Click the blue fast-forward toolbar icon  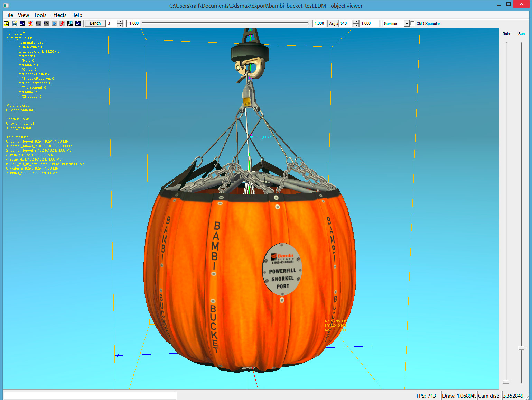[54, 24]
